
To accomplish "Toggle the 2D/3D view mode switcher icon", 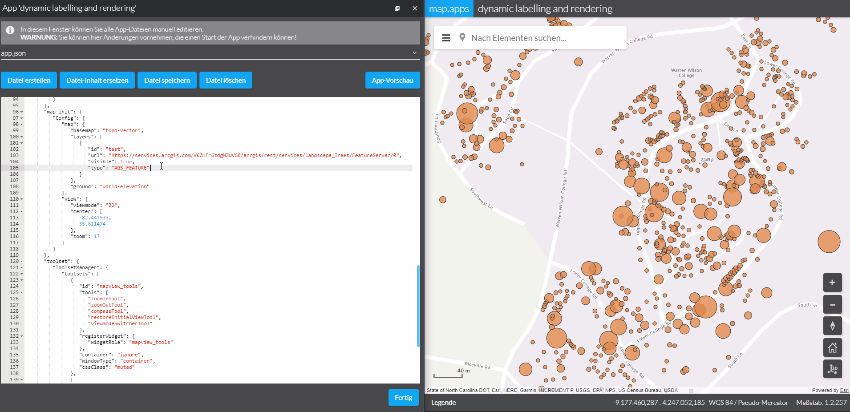I will pyautogui.click(x=832, y=369).
